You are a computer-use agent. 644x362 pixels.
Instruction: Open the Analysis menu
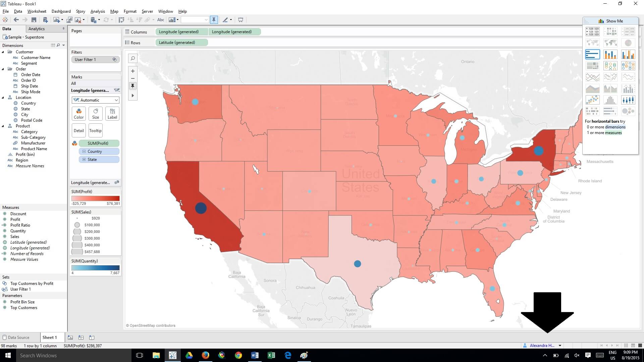tap(98, 11)
